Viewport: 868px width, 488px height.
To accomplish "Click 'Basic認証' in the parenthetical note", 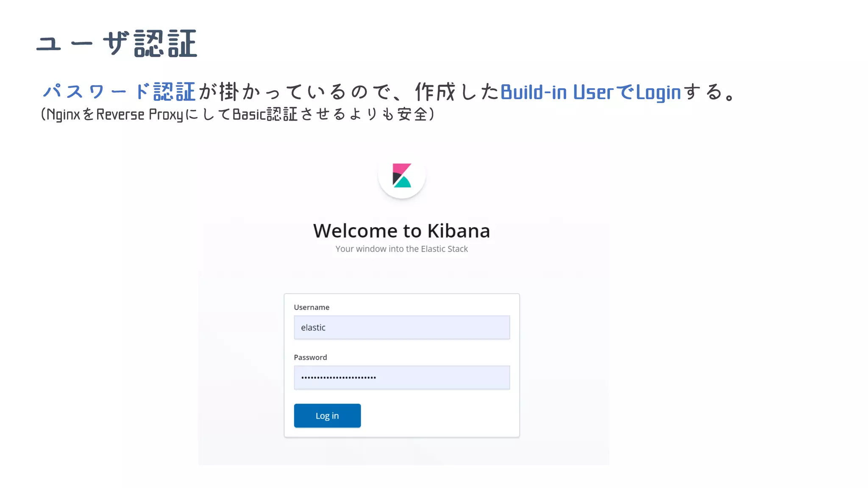I will (265, 114).
